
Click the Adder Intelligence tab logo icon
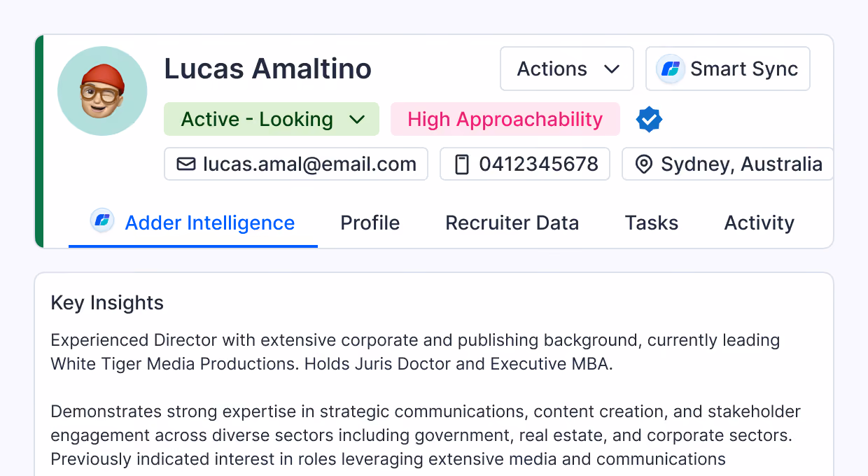coord(102,221)
